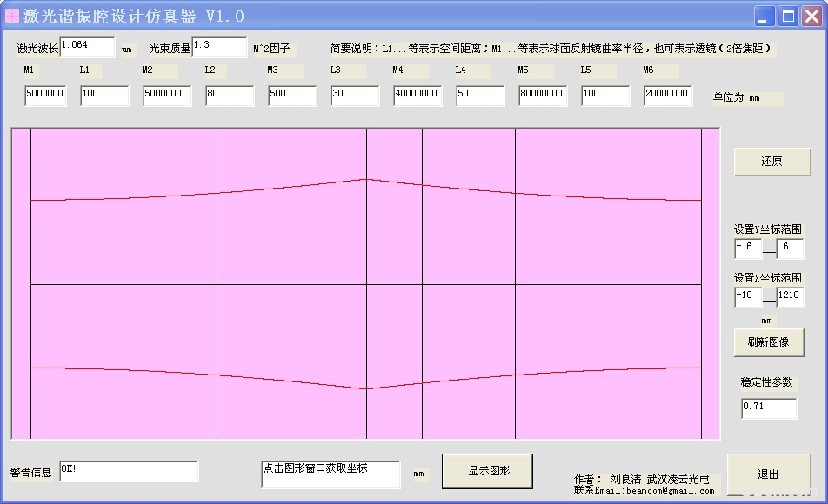This screenshot has height=504, width=828.
Task: Focus the 光束质量 beam quality field 1.3
Action: tap(219, 47)
